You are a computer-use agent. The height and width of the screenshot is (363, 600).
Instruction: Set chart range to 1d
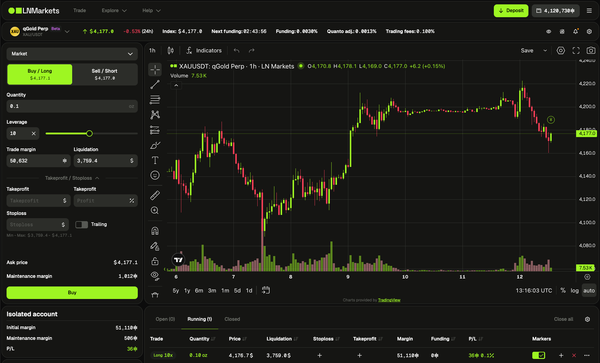click(249, 291)
